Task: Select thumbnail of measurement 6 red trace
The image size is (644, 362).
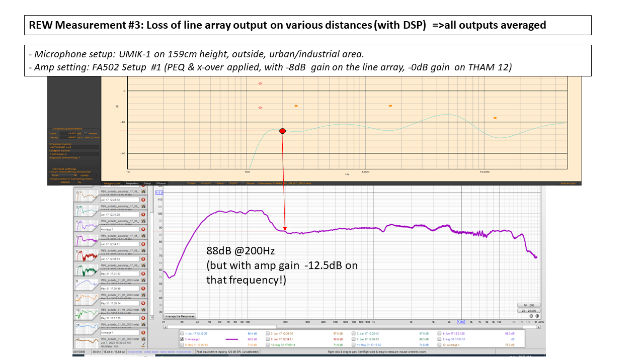Action: [87, 254]
